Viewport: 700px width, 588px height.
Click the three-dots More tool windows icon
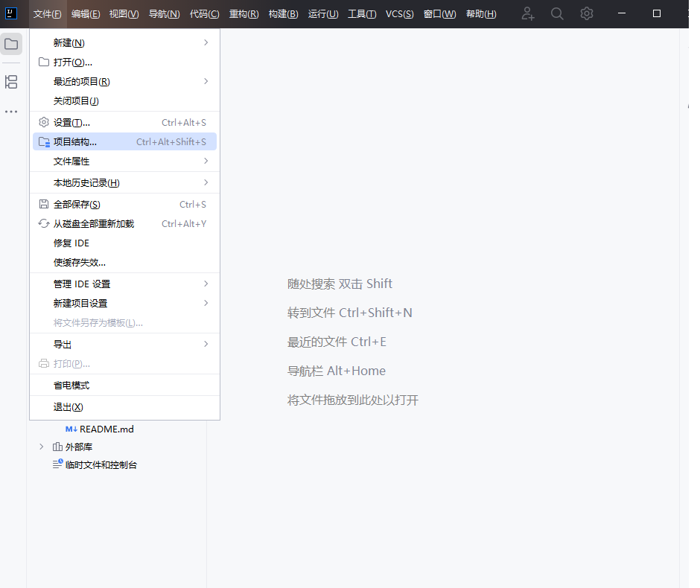click(x=11, y=112)
